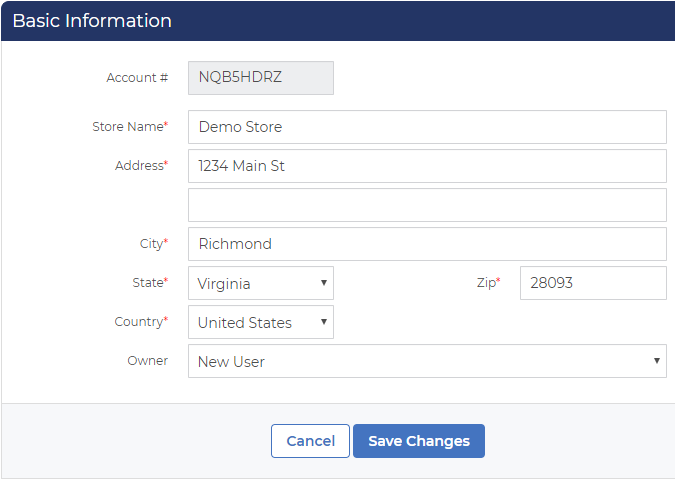Image resolution: width=675 pixels, height=480 pixels.
Task: Focus the Store Name field with Demo Store
Action: [427, 127]
